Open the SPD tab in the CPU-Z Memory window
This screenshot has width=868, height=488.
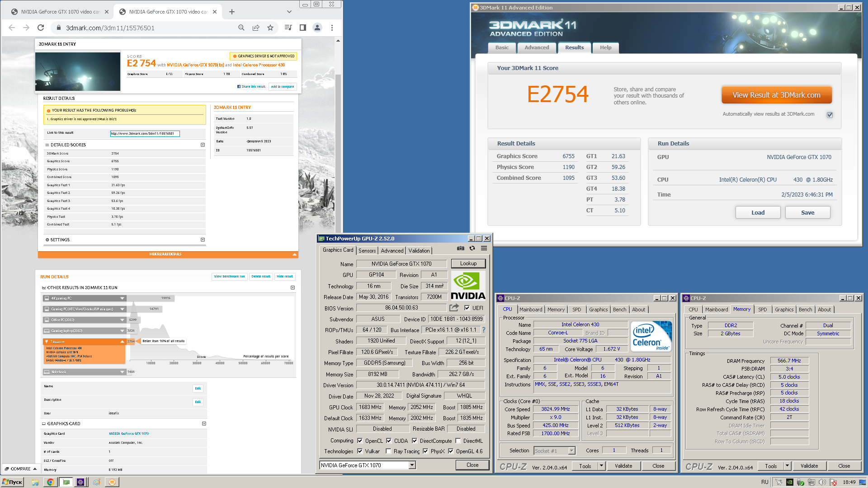(762, 310)
